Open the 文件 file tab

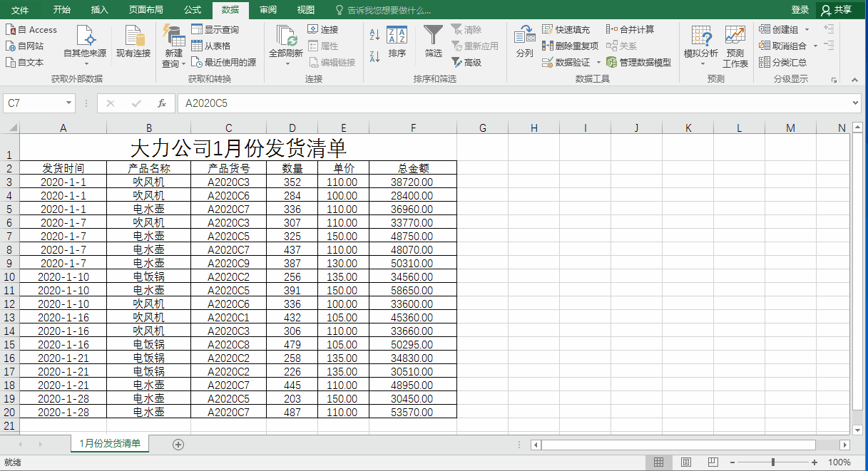point(21,10)
